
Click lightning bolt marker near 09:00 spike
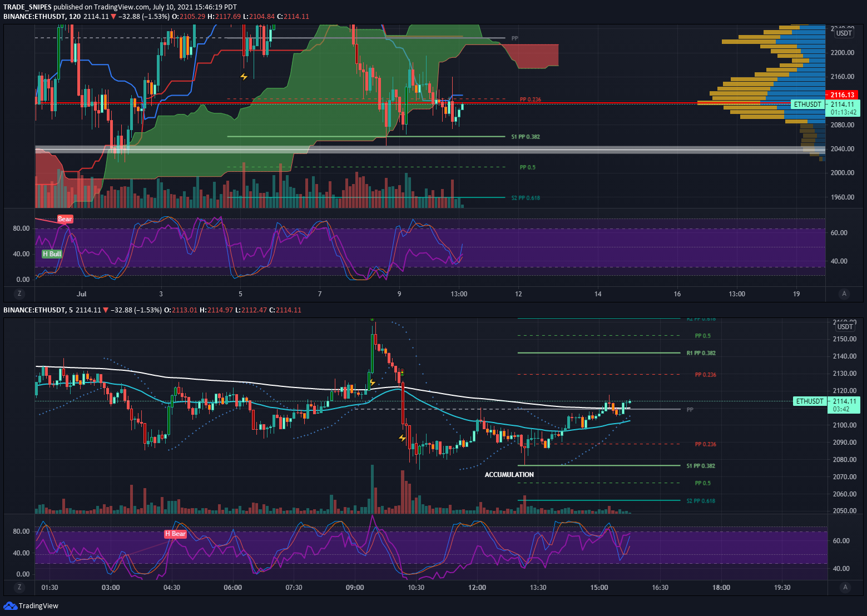[372, 383]
